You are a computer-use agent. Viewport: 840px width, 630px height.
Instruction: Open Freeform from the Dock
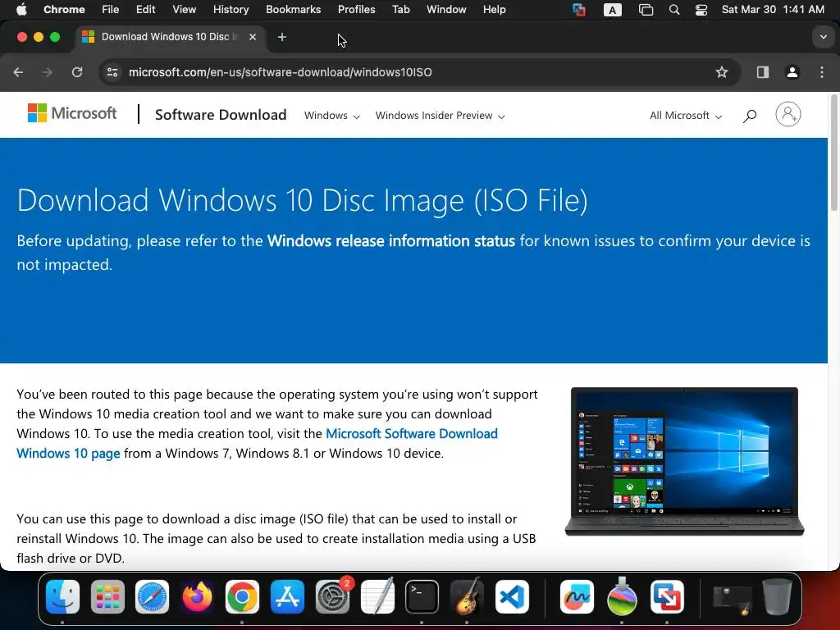coord(577,596)
